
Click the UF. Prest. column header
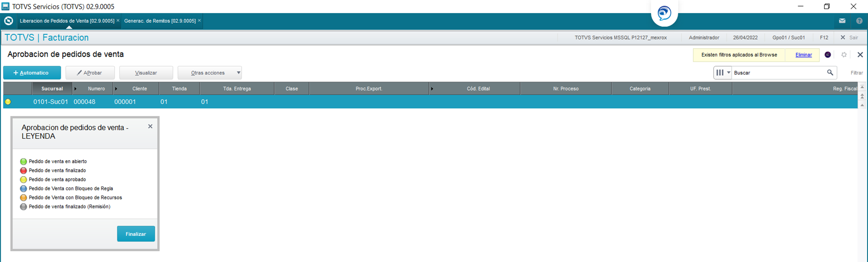coord(700,88)
